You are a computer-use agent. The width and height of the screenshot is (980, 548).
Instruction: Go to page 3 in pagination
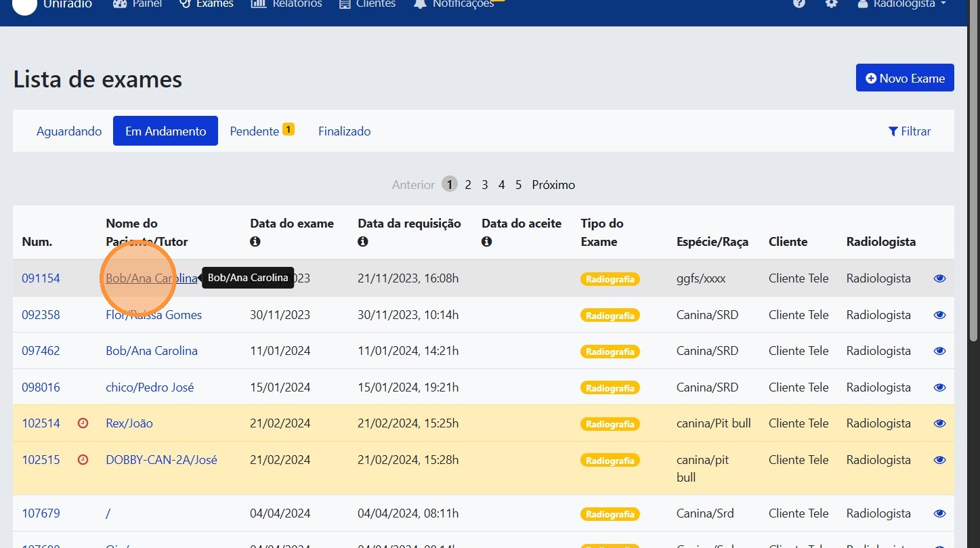click(x=485, y=185)
